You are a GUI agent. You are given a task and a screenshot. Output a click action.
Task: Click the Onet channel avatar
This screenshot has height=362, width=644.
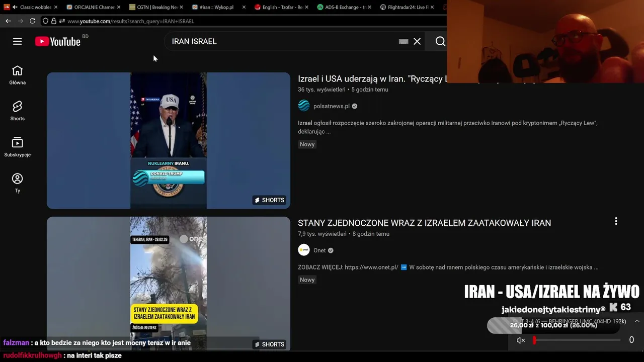click(x=304, y=250)
